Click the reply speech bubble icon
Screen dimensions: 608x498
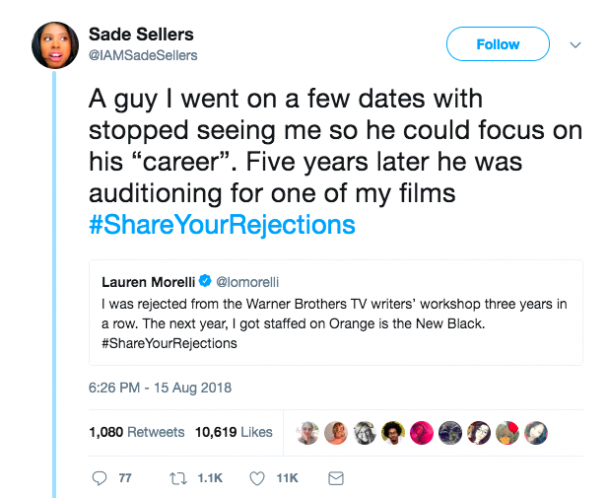pyautogui.click(x=97, y=479)
